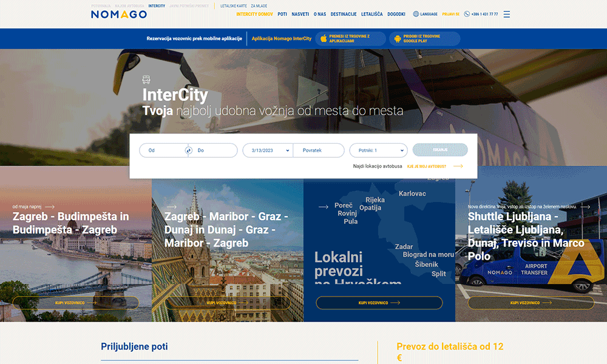Viewport: 607px width, 364px height.
Task: Click the Android robot icon
Action: pos(397,39)
